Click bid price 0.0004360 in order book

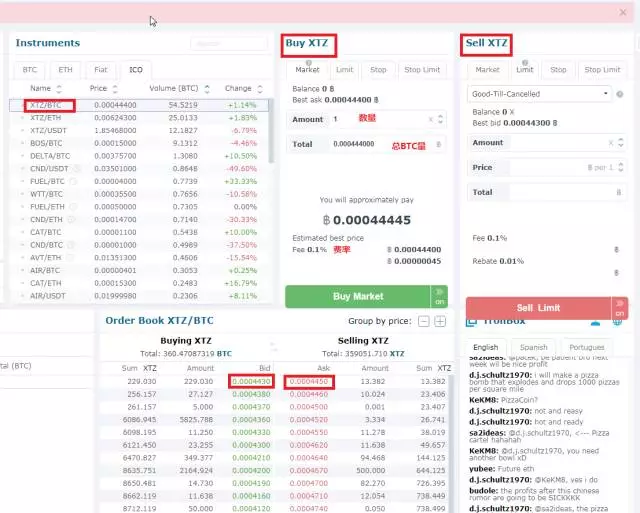pos(251,420)
